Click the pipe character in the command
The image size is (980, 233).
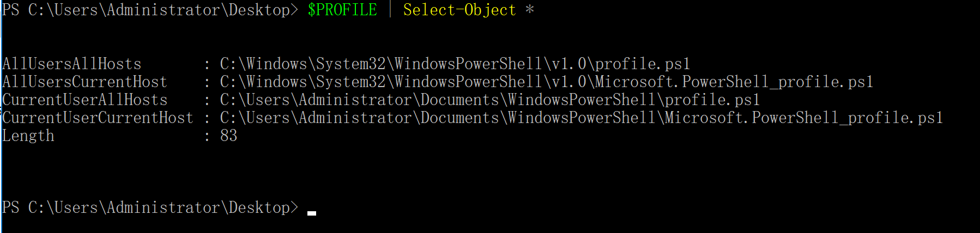tap(390, 10)
